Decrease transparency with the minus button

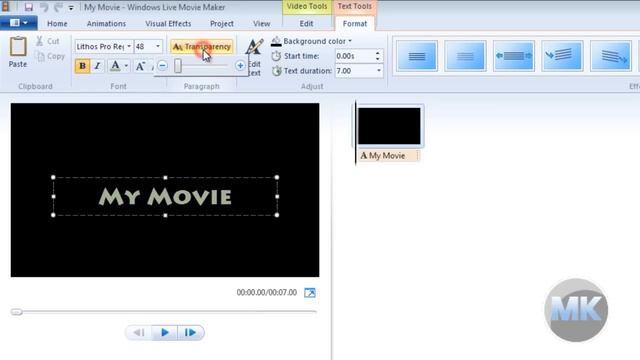[x=162, y=65]
